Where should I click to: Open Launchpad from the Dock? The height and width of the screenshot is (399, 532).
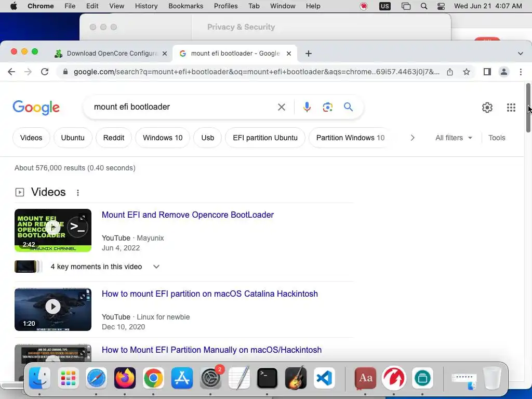pyautogui.click(x=68, y=378)
